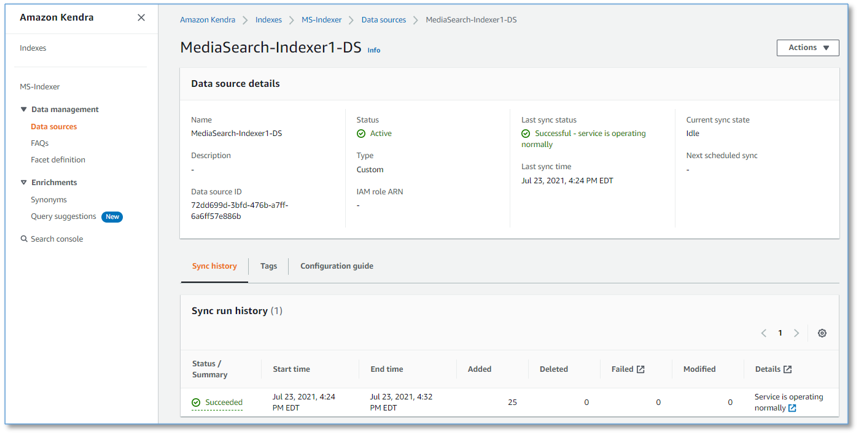Open external link icon beside Details column
The height and width of the screenshot is (433, 857).
click(788, 369)
